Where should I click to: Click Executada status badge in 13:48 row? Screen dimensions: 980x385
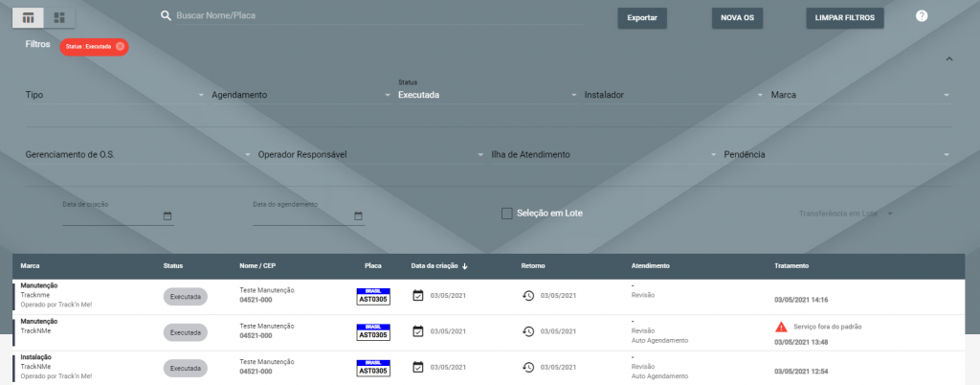click(185, 332)
